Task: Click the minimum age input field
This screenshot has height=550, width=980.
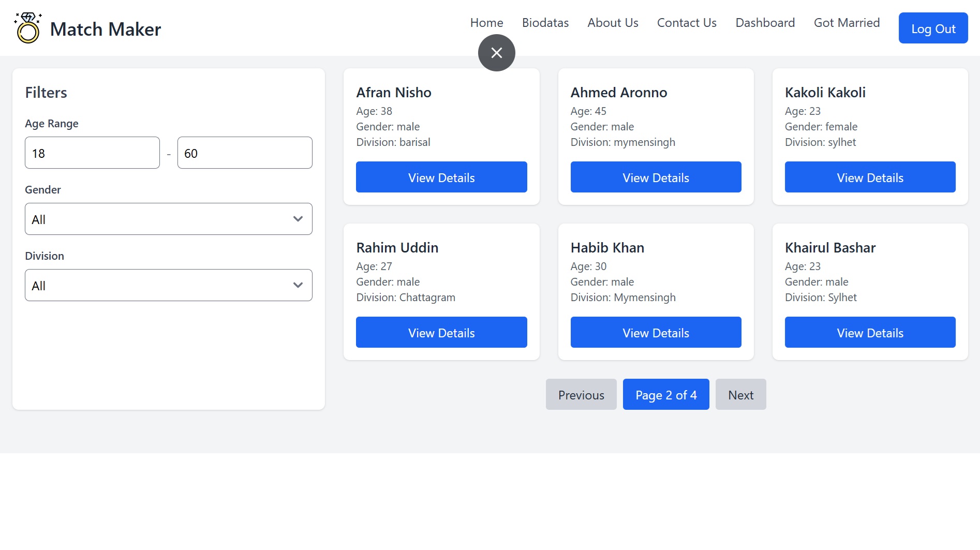Action: pyautogui.click(x=92, y=153)
